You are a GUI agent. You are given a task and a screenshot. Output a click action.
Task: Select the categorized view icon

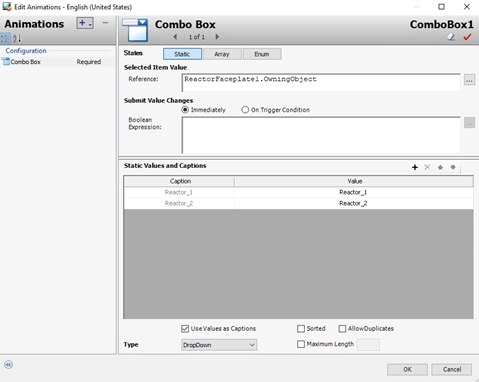[5, 38]
